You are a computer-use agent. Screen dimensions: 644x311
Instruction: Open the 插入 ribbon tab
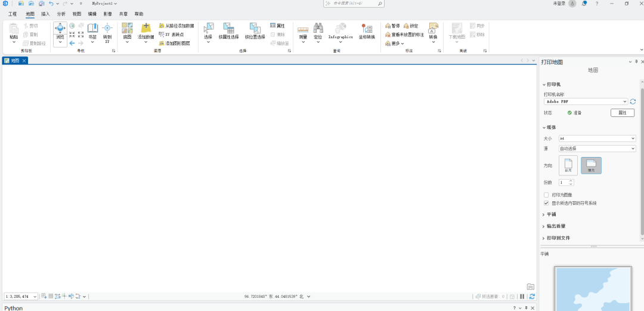coord(45,14)
